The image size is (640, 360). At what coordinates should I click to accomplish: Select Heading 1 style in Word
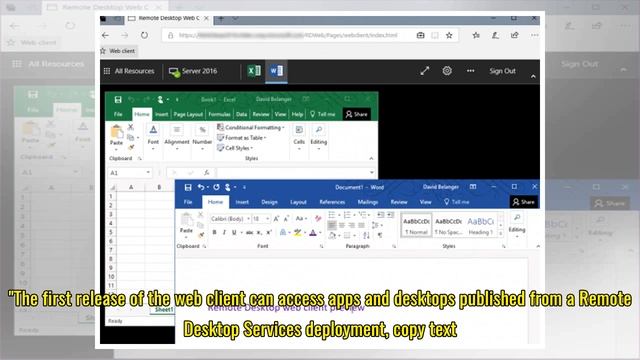pyautogui.click(x=481, y=225)
